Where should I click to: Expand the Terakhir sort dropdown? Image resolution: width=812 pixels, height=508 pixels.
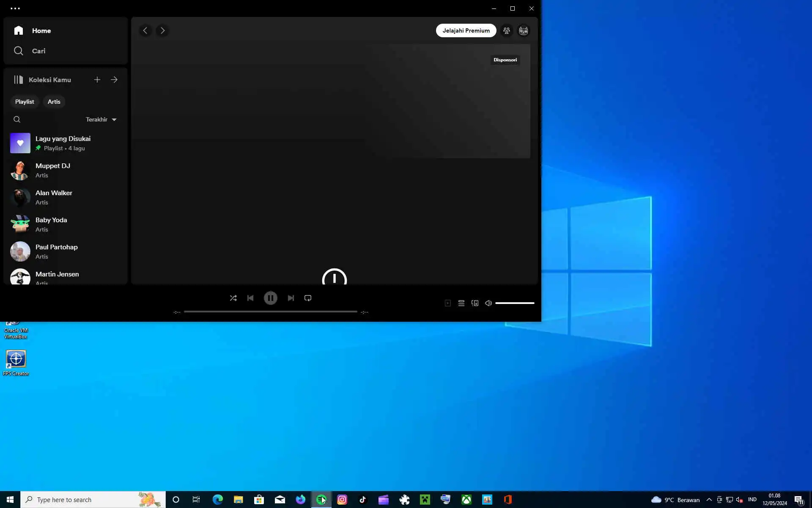tap(101, 119)
